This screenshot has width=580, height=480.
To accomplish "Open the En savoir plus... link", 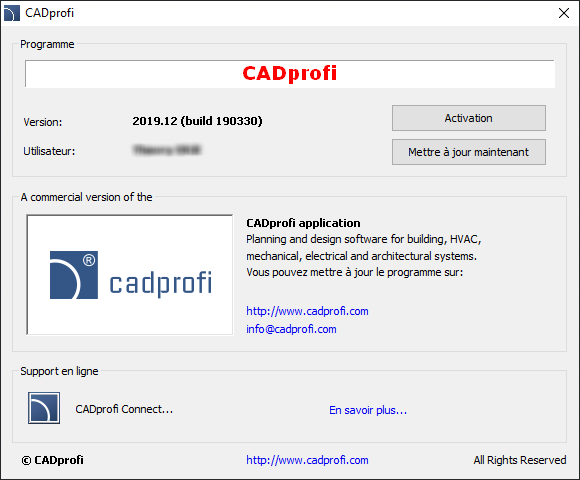I will [368, 410].
